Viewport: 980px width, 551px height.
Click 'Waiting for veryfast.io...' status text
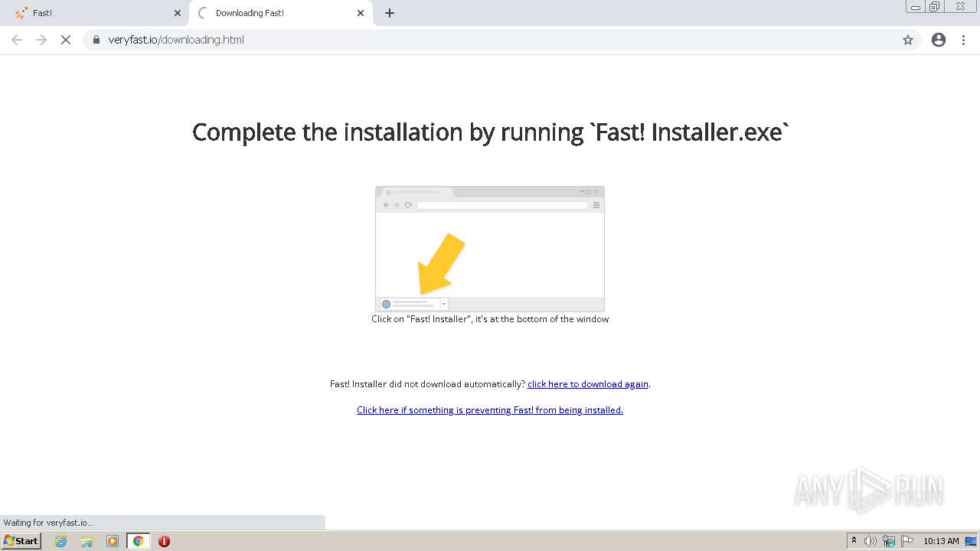48,523
